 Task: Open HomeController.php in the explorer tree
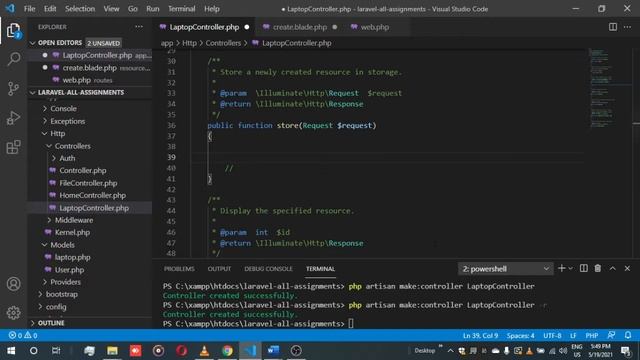point(92,195)
